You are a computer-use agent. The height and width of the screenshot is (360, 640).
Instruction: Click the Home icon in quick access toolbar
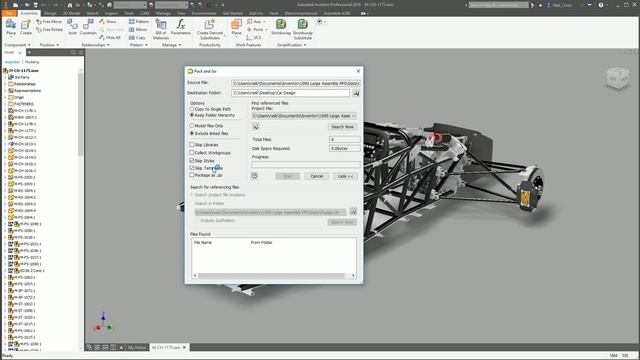click(x=70, y=5)
